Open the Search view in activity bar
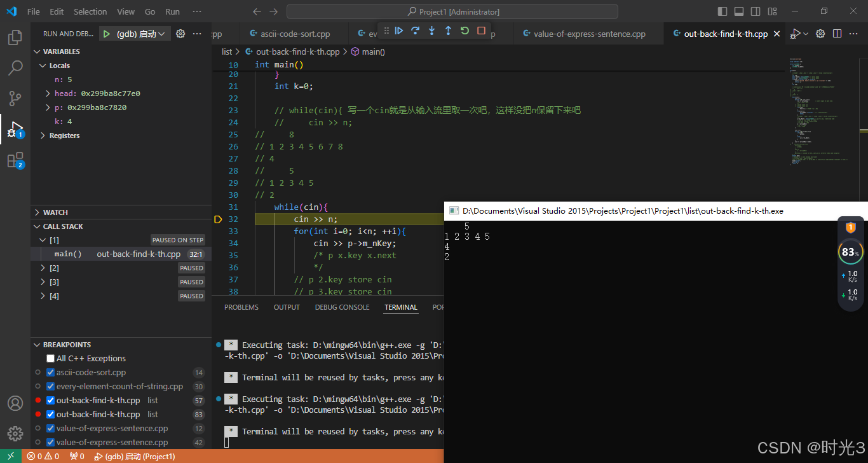 (x=15, y=68)
